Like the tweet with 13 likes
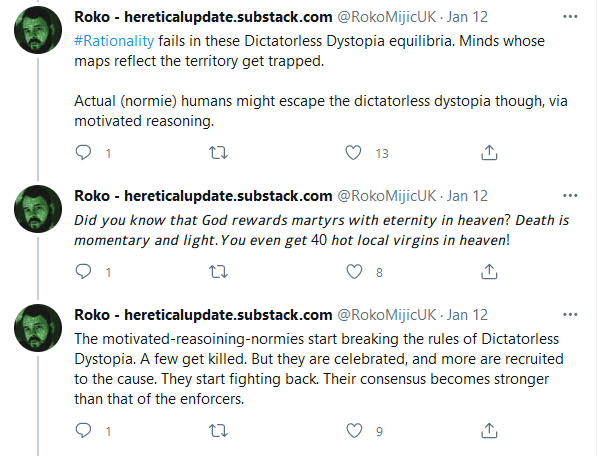This screenshot has width=603, height=456. (352, 153)
